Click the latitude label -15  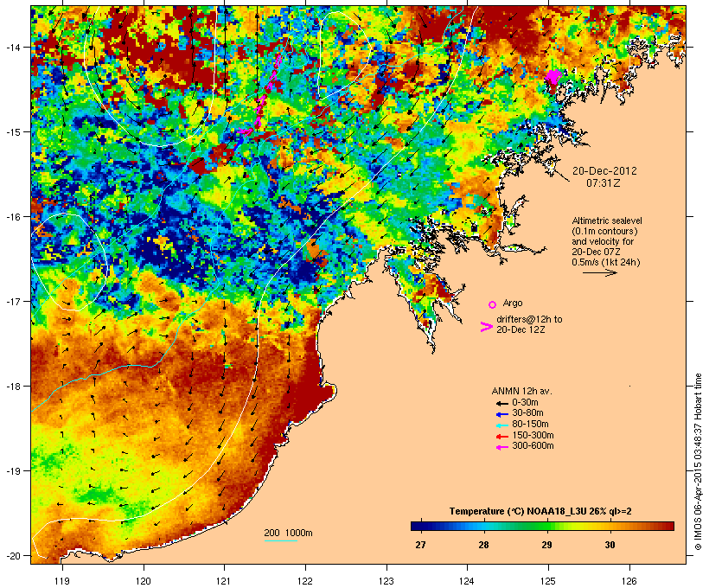point(13,132)
